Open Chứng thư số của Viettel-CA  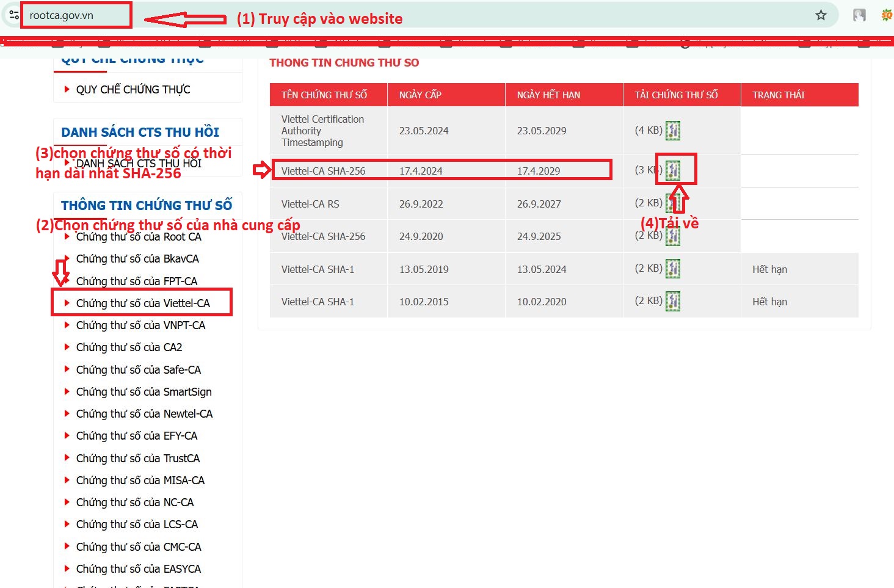coord(143,303)
